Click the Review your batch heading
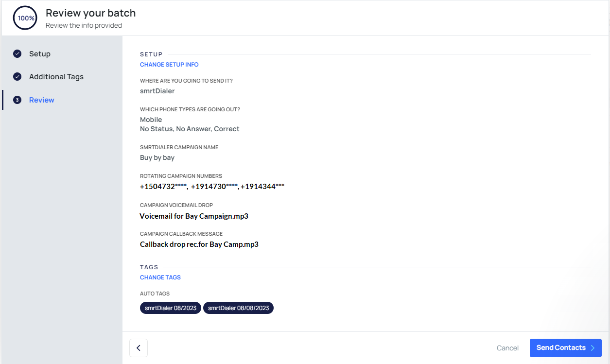The width and height of the screenshot is (610, 364). (91, 13)
